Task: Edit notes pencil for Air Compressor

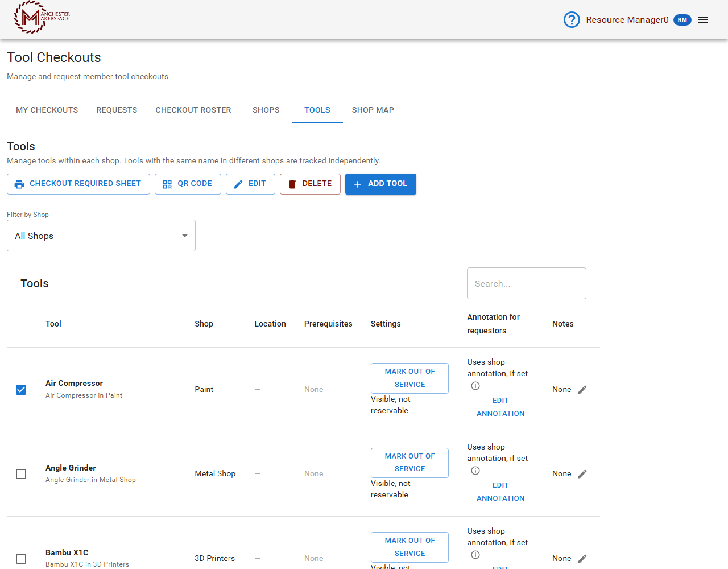Action: pos(582,390)
